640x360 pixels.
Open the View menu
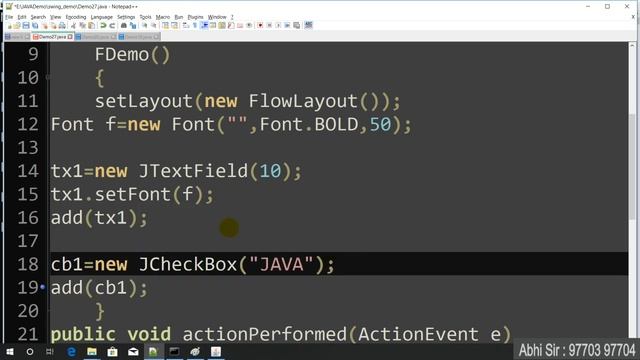(x=56, y=17)
